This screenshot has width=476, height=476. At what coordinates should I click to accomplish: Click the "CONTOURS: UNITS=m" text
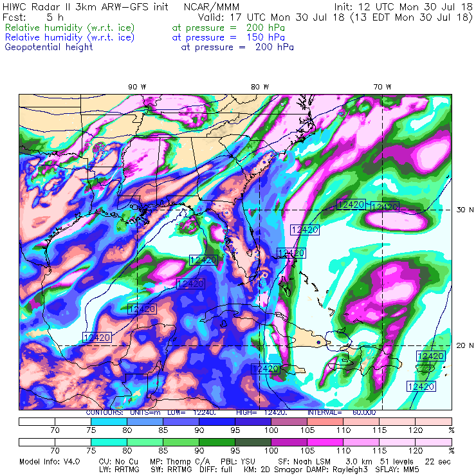pyautogui.click(x=123, y=413)
